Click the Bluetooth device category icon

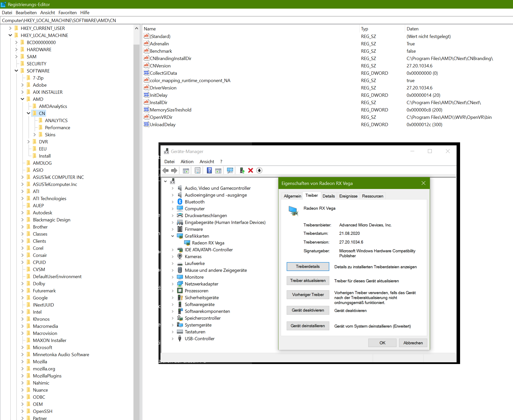pos(180,202)
